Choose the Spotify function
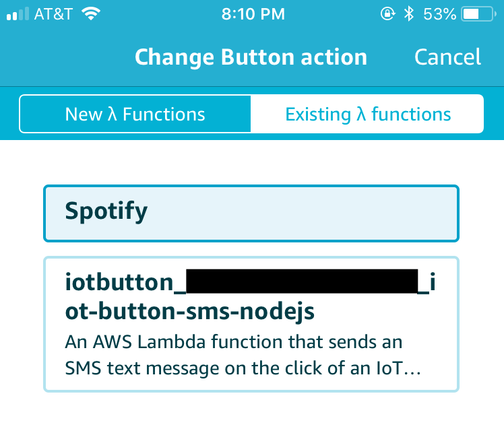 click(251, 213)
